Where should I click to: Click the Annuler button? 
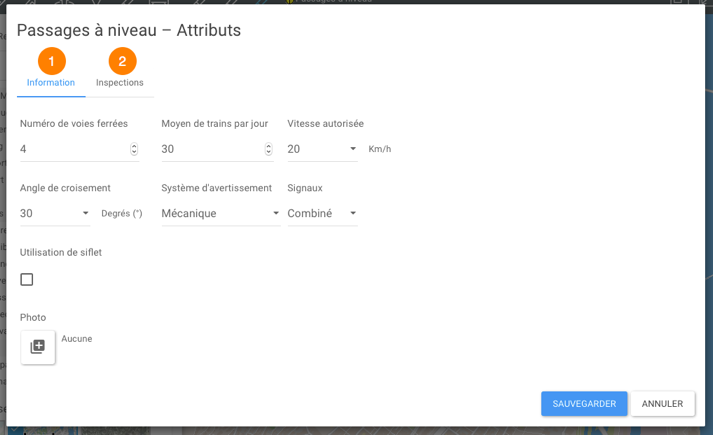point(663,404)
